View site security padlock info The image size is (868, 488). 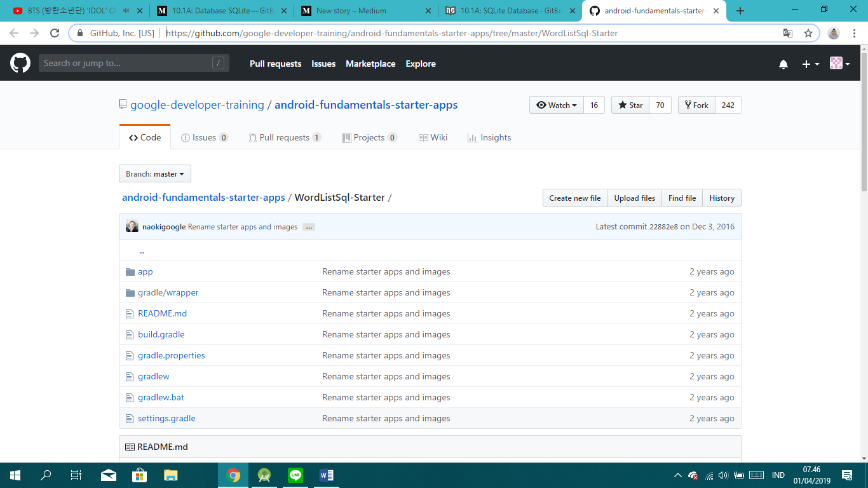80,33
